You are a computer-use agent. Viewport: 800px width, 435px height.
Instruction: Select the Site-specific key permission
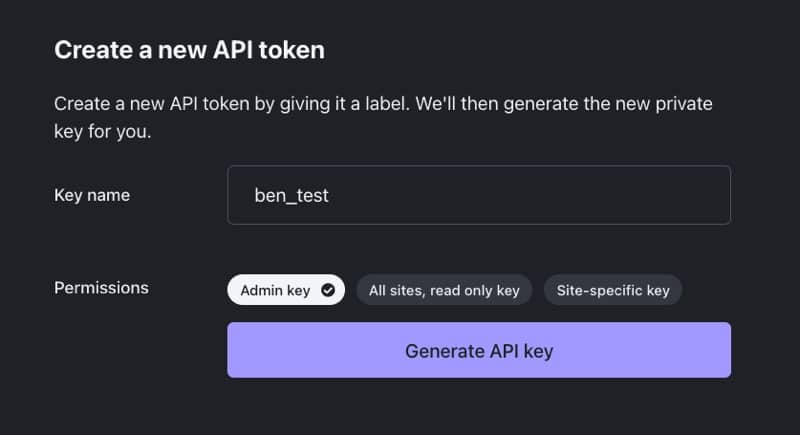tap(613, 290)
